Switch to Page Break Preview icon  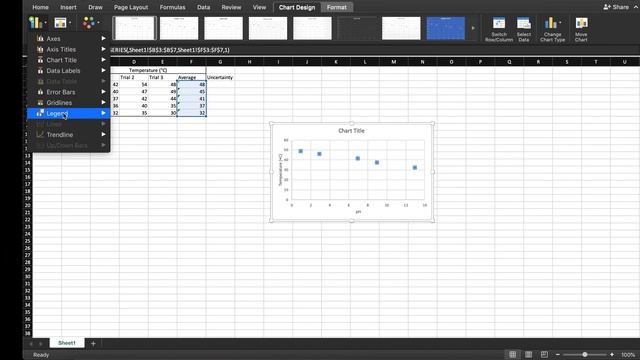544,354
